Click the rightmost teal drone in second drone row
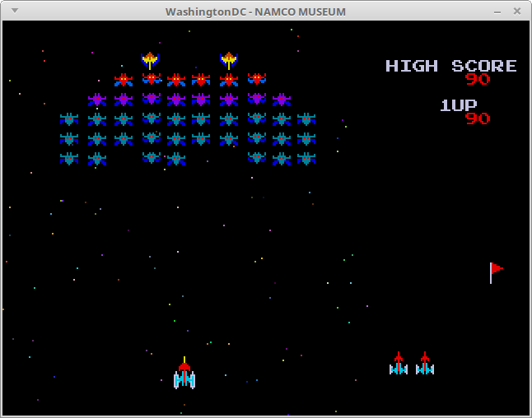 (x=306, y=139)
